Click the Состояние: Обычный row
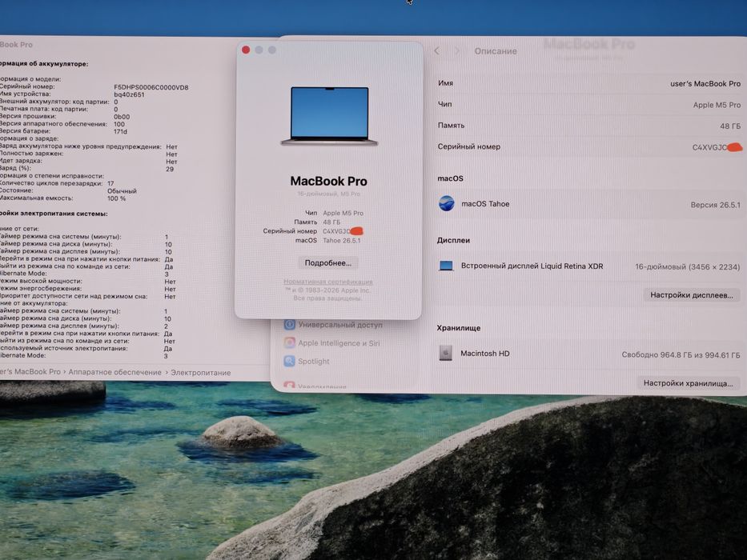The height and width of the screenshot is (560, 747). (68, 190)
